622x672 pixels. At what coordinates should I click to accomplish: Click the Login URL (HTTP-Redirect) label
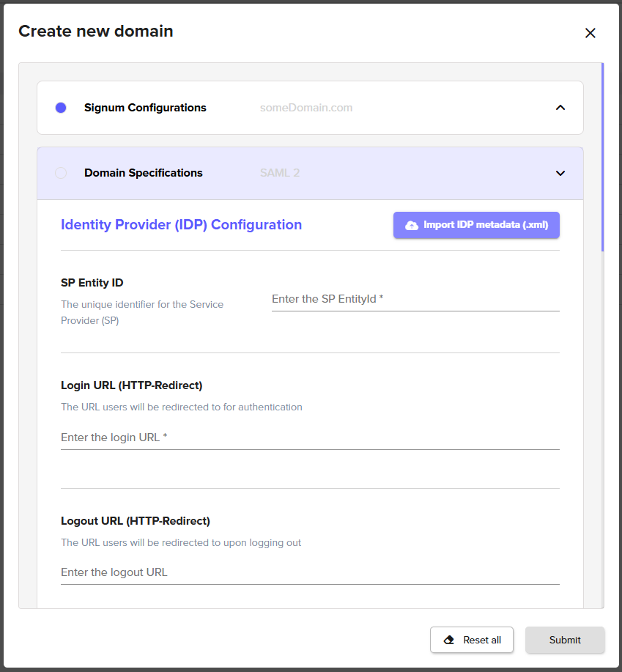[132, 385]
